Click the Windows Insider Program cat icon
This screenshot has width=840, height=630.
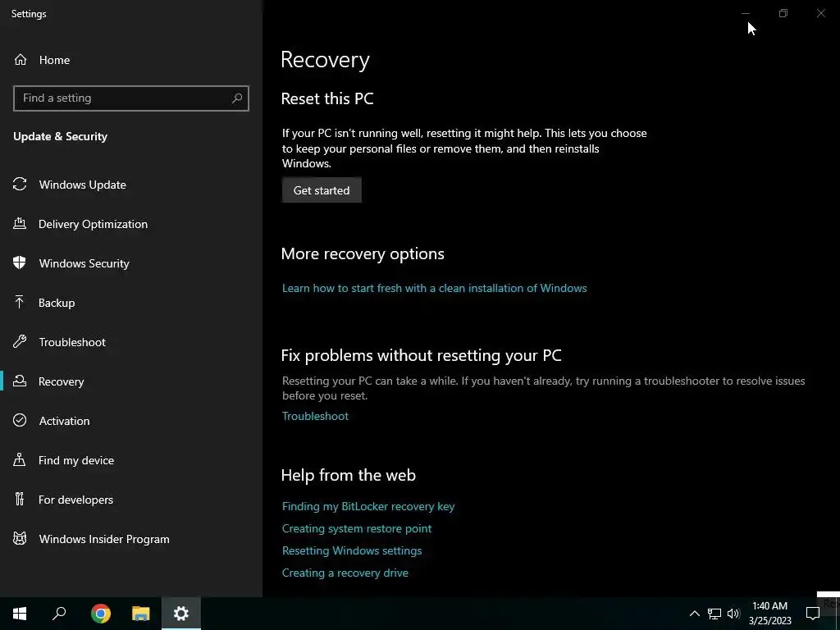click(x=20, y=538)
